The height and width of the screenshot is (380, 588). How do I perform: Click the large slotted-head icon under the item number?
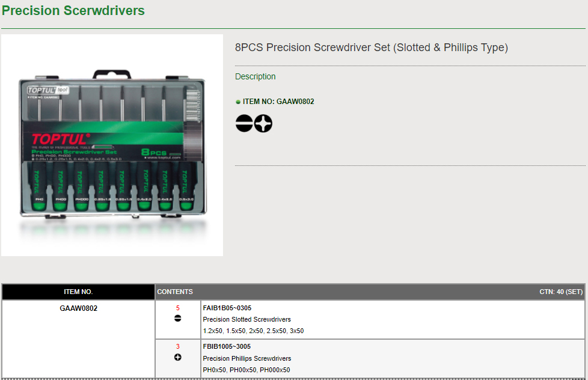pyautogui.click(x=244, y=123)
